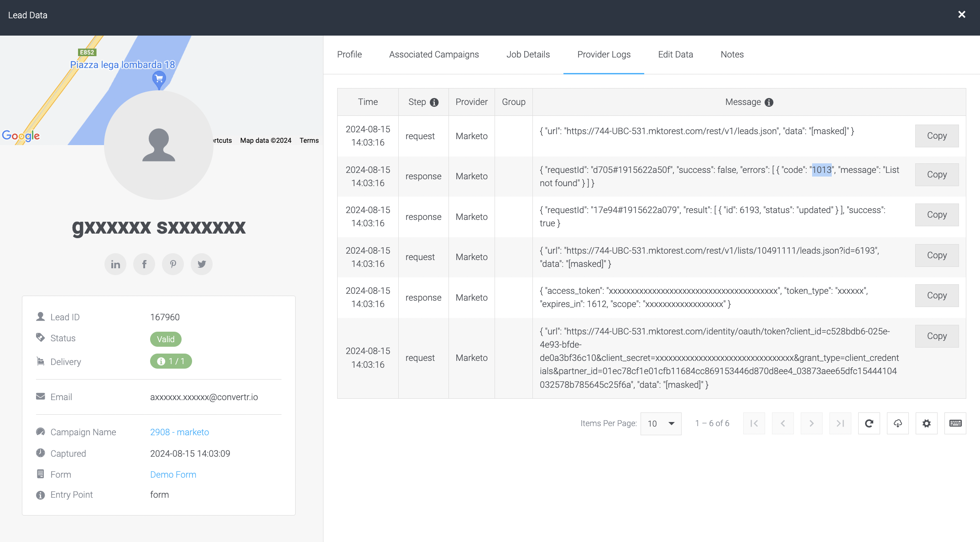Click the Entry Point value 'form'
Image resolution: width=980 pixels, height=542 pixels.
click(159, 495)
